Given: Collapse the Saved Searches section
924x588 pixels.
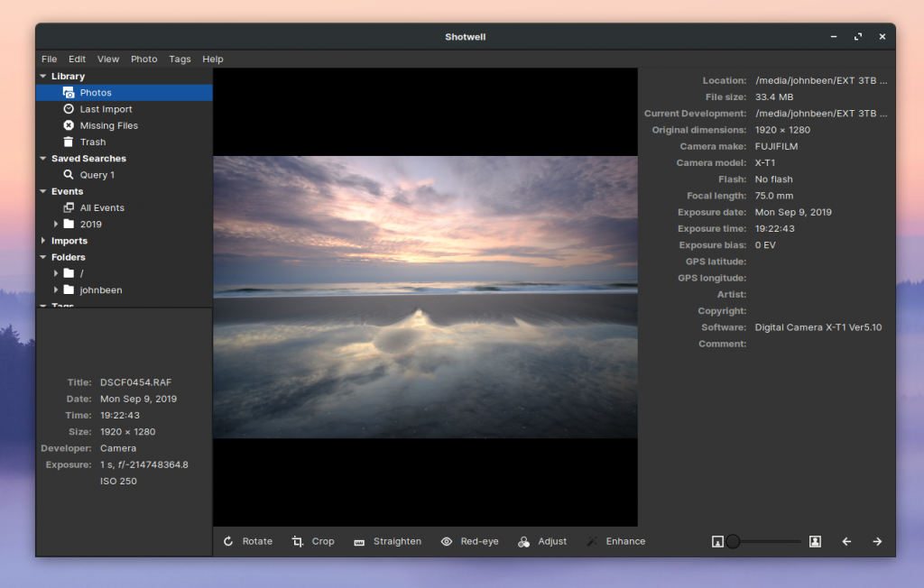Looking at the screenshot, I should pyautogui.click(x=43, y=159).
